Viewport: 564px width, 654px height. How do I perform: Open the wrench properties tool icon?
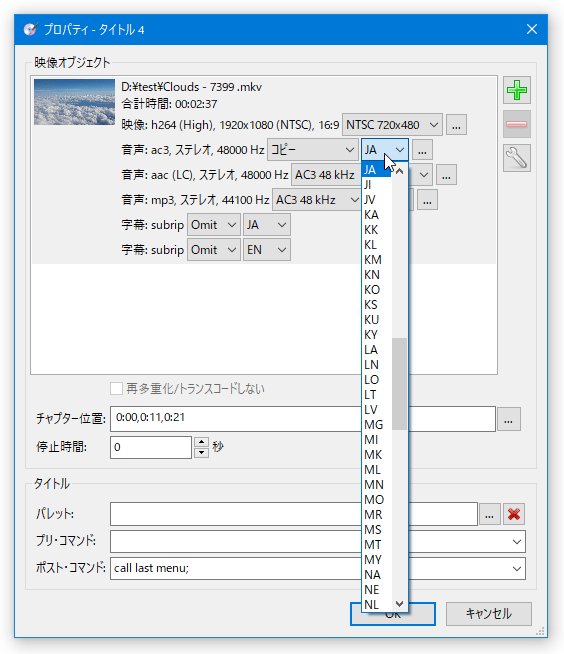[516, 158]
